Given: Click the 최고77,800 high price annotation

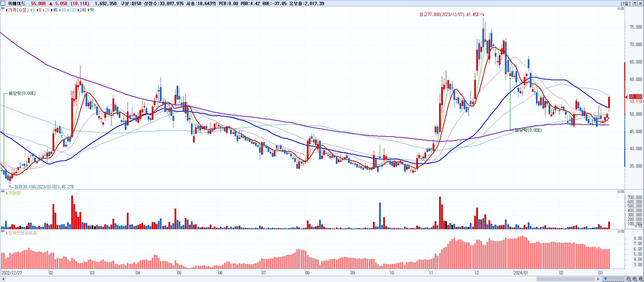Looking at the screenshot, I should tap(449, 14).
